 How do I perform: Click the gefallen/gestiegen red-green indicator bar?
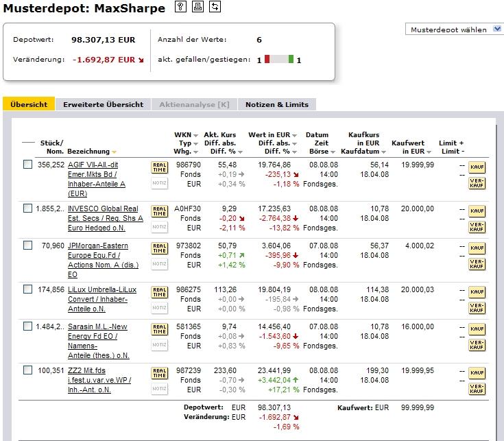279,60
